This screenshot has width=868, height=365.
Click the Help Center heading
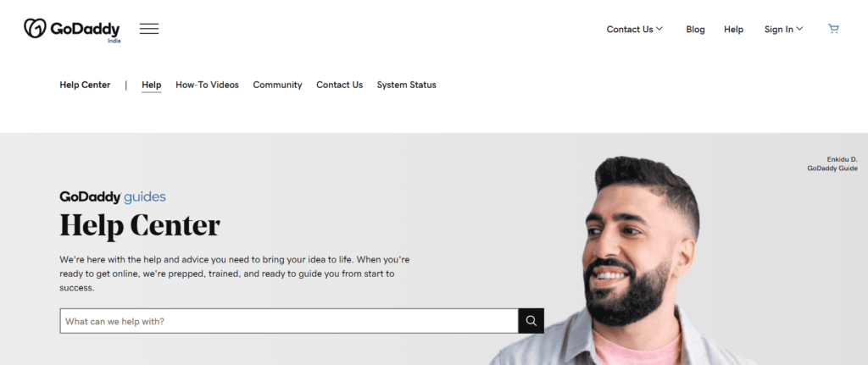140,225
